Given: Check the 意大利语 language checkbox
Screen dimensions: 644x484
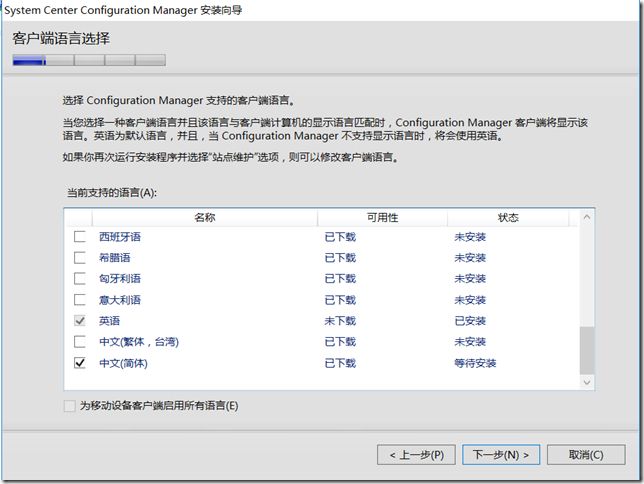Looking at the screenshot, I should [80, 300].
